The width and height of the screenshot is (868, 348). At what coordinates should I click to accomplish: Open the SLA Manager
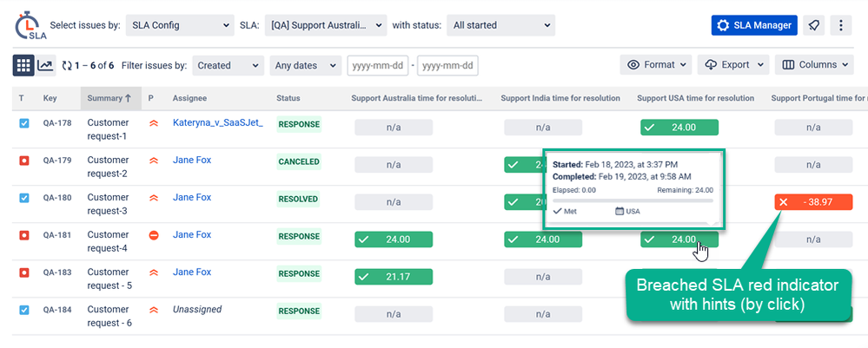tap(754, 25)
